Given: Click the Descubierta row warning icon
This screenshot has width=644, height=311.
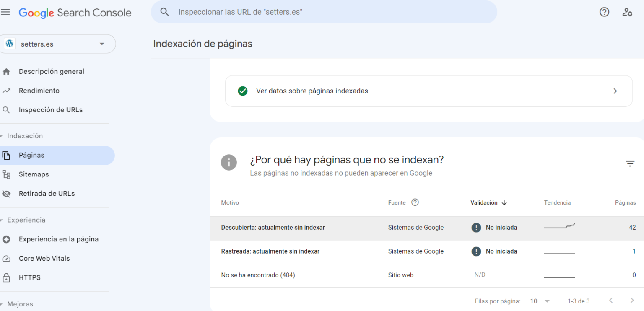Looking at the screenshot, I should [x=476, y=228].
